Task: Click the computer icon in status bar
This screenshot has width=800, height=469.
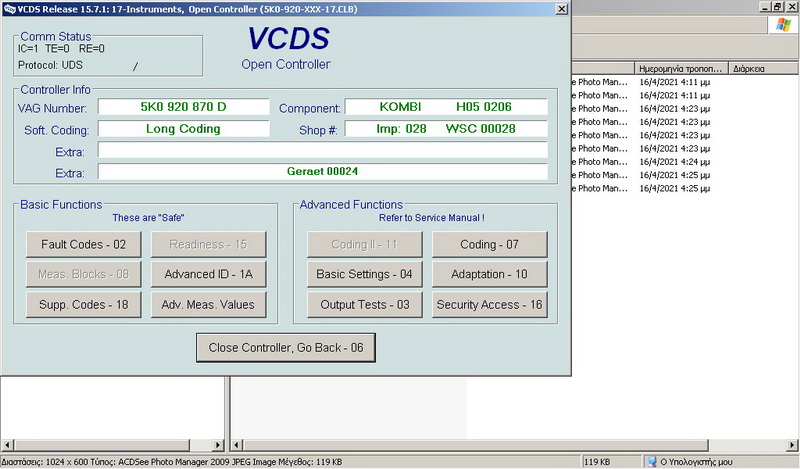Action: (x=652, y=462)
